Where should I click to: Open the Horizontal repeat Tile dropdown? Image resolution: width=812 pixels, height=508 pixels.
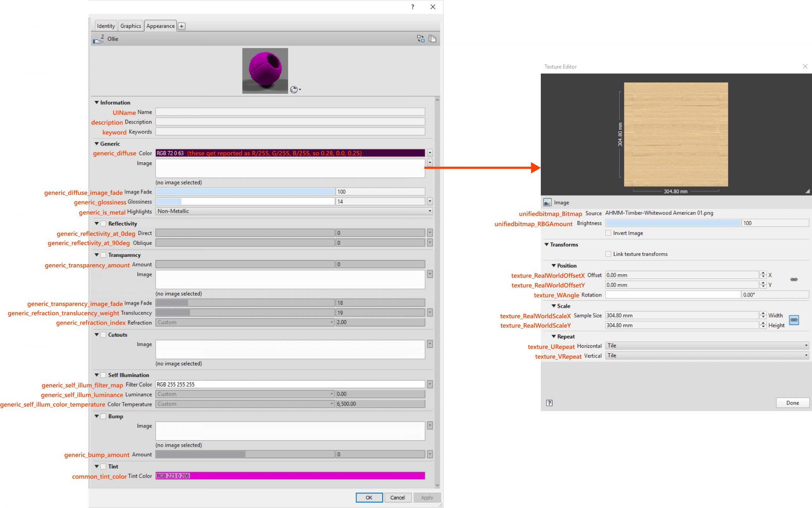coord(806,345)
